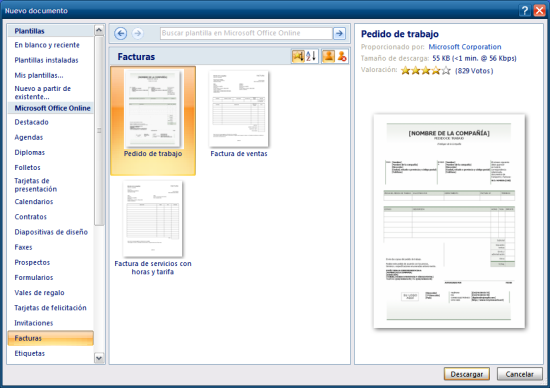Select Tarjetas de presentación category

[36, 185]
